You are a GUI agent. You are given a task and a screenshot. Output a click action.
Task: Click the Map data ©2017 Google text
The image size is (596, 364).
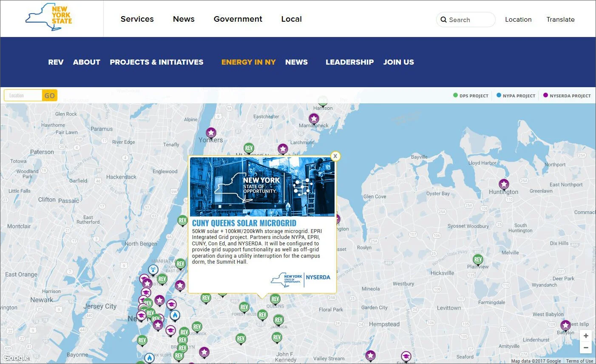[x=536, y=361]
